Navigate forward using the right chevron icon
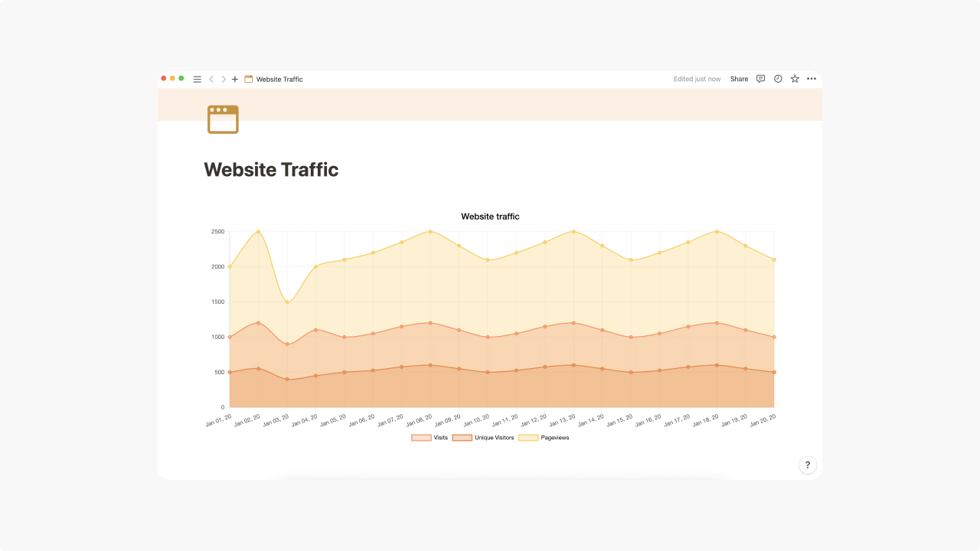The height and width of the screenshot is (551, 980). [x=224, y=79]
